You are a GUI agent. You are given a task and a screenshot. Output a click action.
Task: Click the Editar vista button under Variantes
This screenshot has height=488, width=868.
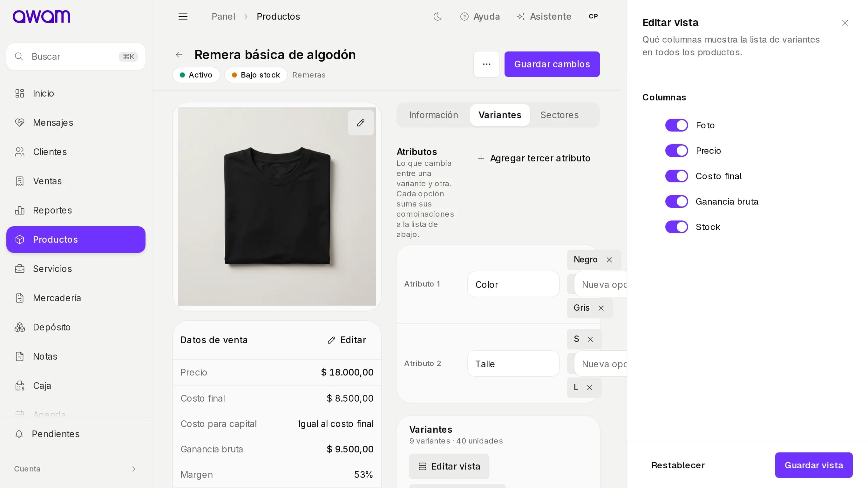coord(449,466)
